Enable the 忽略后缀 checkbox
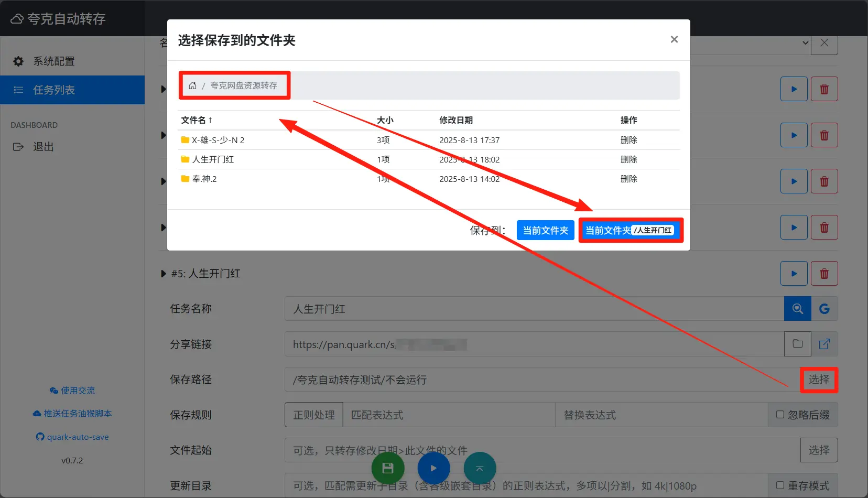 (780, 415)
